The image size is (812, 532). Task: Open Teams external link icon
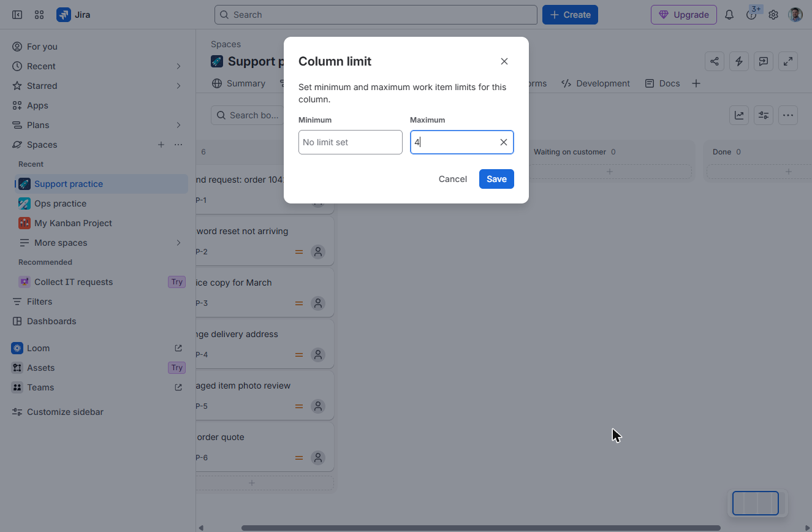(x=178, y=387)
